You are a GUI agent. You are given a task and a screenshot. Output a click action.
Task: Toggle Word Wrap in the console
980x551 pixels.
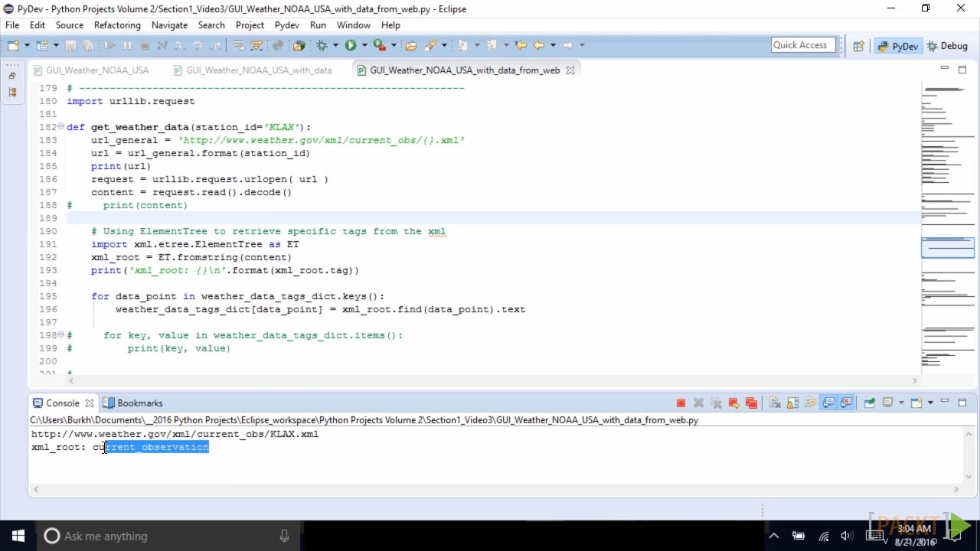tap(810, 403)
